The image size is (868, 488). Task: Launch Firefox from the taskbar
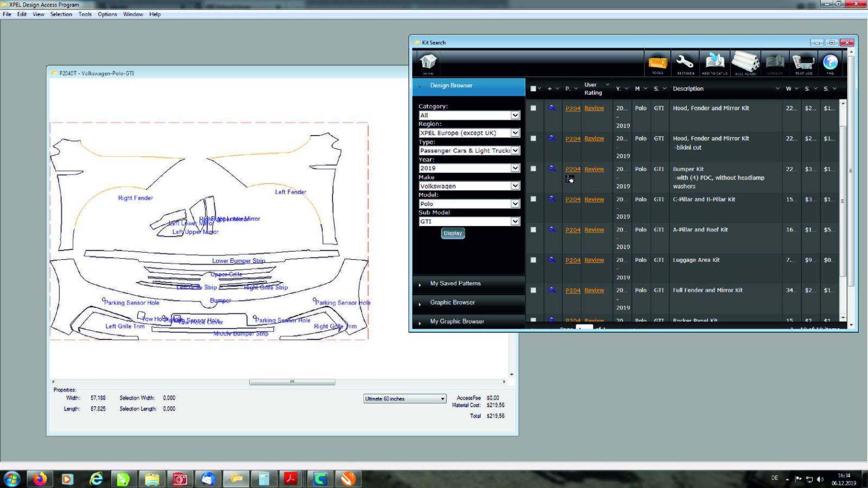click(x=40, y=479)
